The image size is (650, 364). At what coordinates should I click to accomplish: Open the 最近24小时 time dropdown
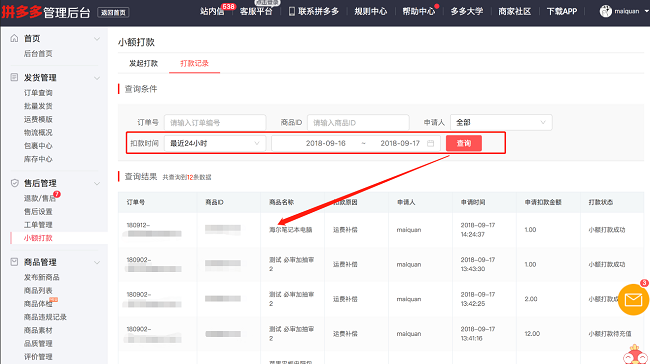click(215, 143)
